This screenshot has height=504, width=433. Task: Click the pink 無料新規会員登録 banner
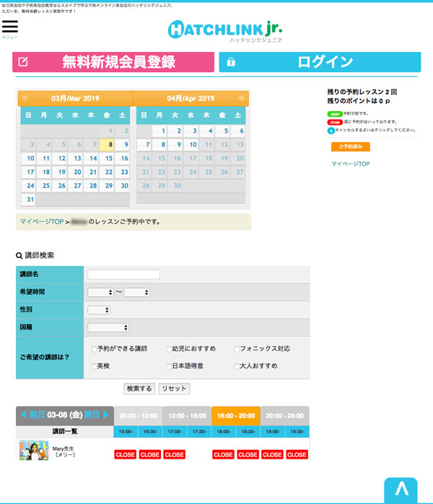tap(114, 62)
